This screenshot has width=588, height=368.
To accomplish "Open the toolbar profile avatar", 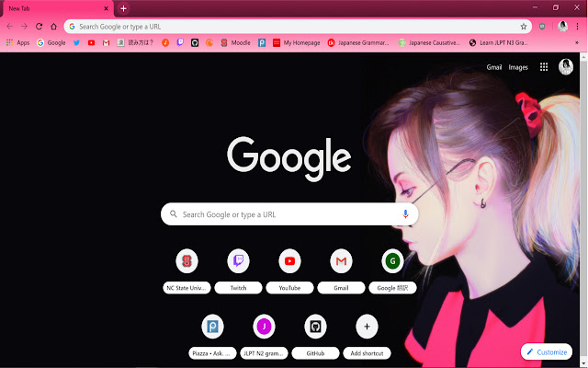I will pyautogui.click(x=562, y=27).
